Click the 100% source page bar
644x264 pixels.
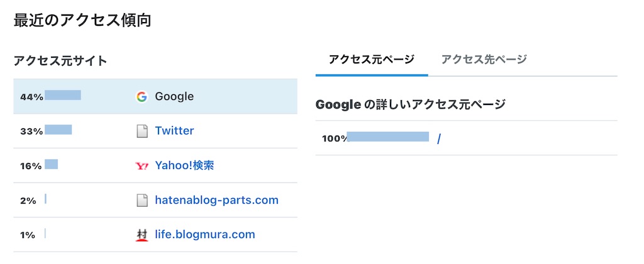coord(388,137)
